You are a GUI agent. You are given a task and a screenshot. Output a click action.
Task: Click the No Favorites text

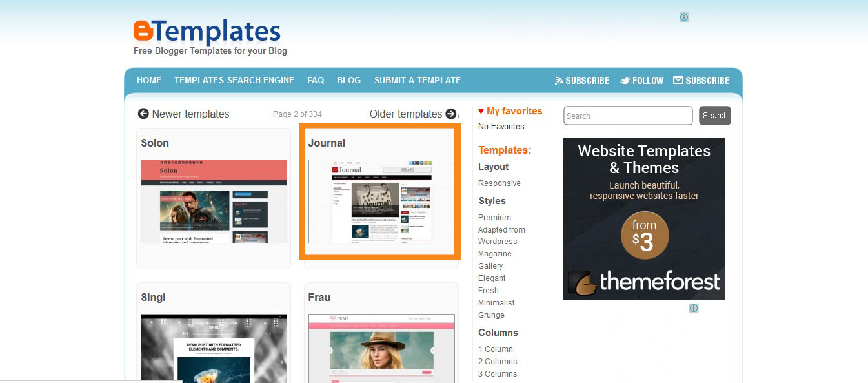(501, 127)
